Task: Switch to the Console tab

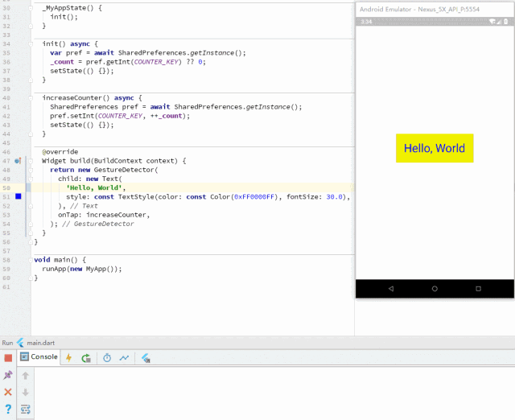Action: (39, 356)
